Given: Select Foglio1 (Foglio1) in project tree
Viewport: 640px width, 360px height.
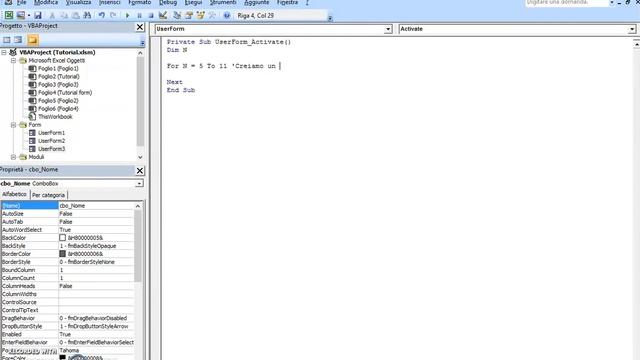Looking at the screenshot, I should pyautogui.click(x=58, y=69).
